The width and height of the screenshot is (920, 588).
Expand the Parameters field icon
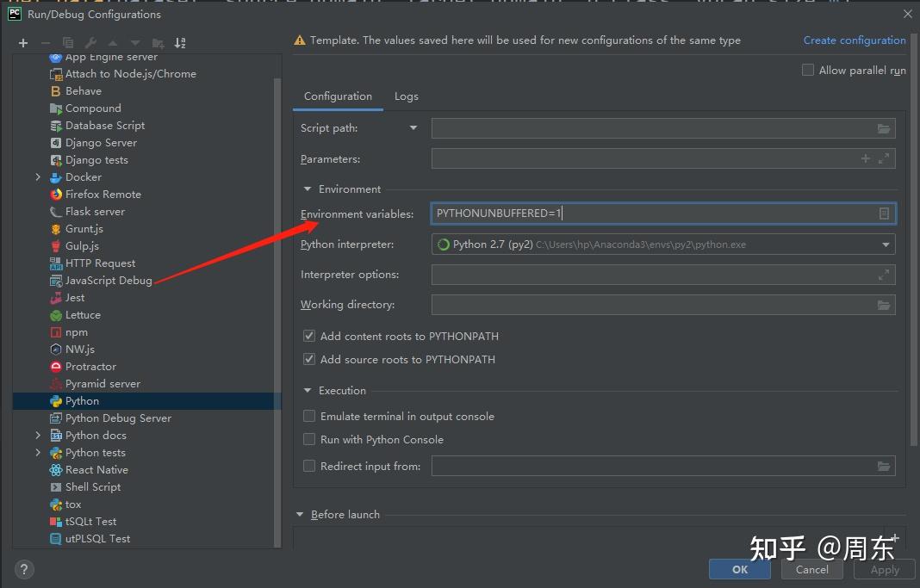click(x=884, y=158)
